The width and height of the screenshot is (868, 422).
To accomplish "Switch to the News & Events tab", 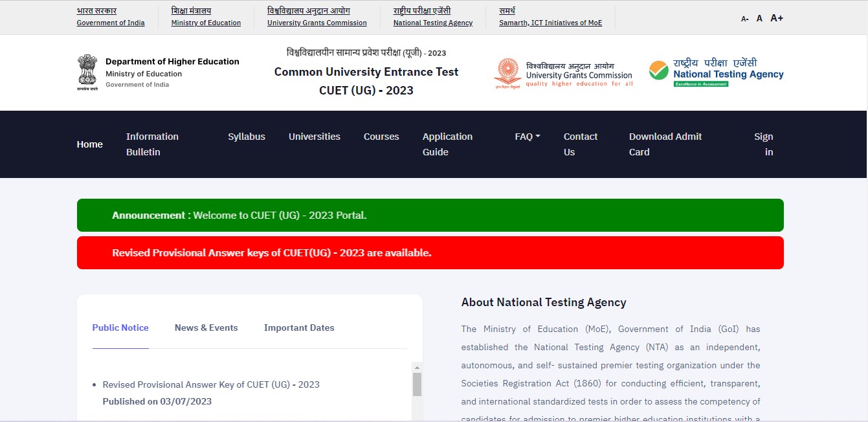I will pos(206,328).
